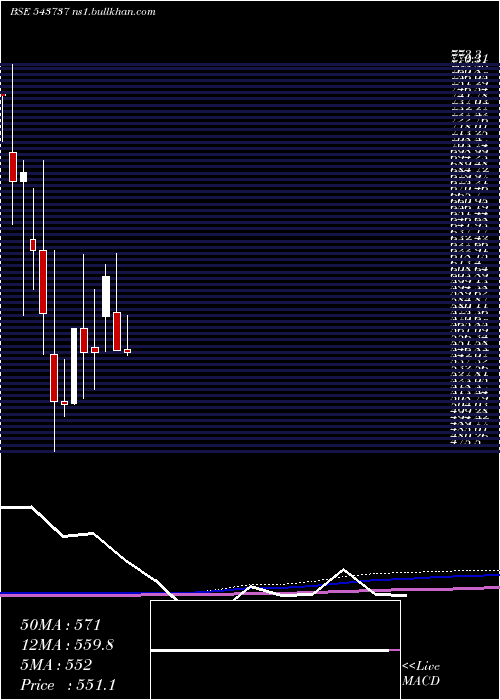The width and height of the screenshot is (500, 700).
Task: Click the BSE 543737 ns1.bullkhan.com header text
Action: 83,12
